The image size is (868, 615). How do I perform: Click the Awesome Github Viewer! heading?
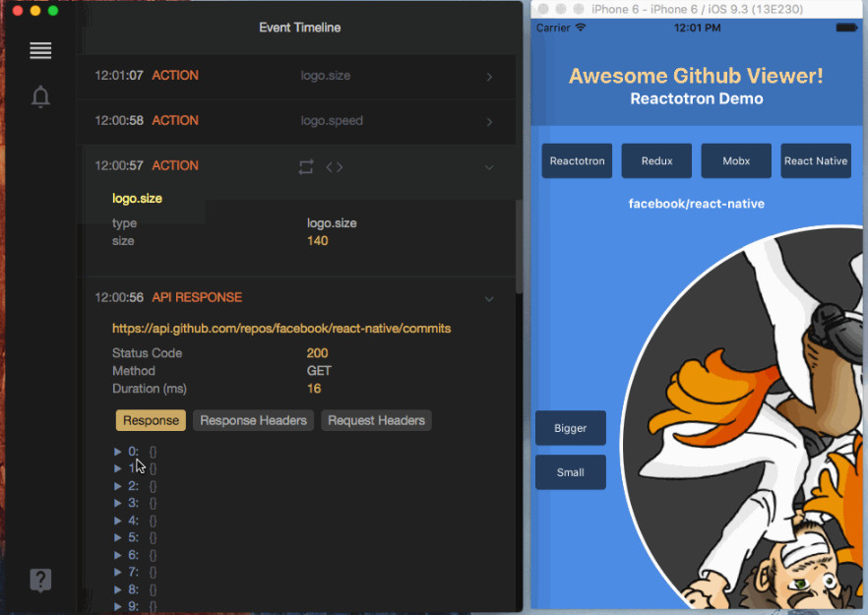click(696, 76)
